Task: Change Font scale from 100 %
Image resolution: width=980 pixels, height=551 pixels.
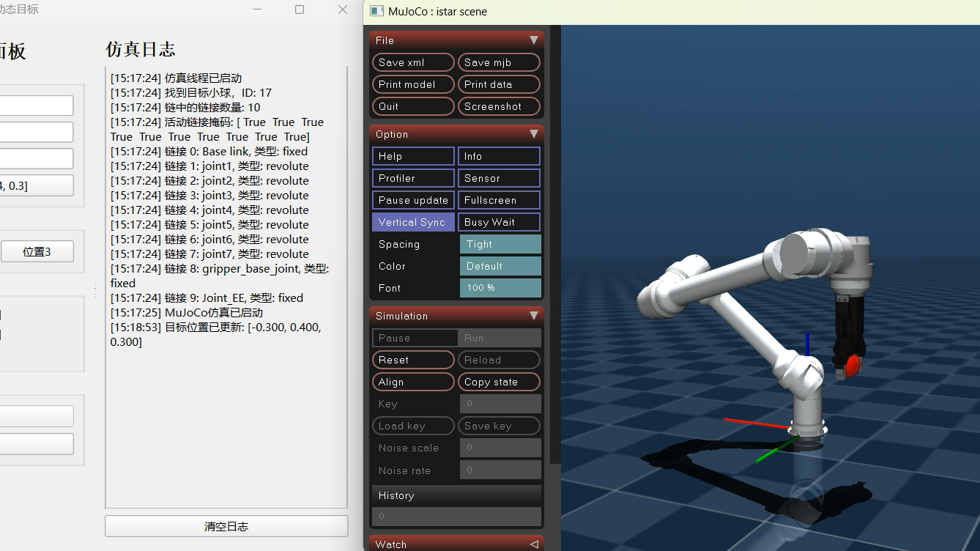Action: (x=500, y=288)
